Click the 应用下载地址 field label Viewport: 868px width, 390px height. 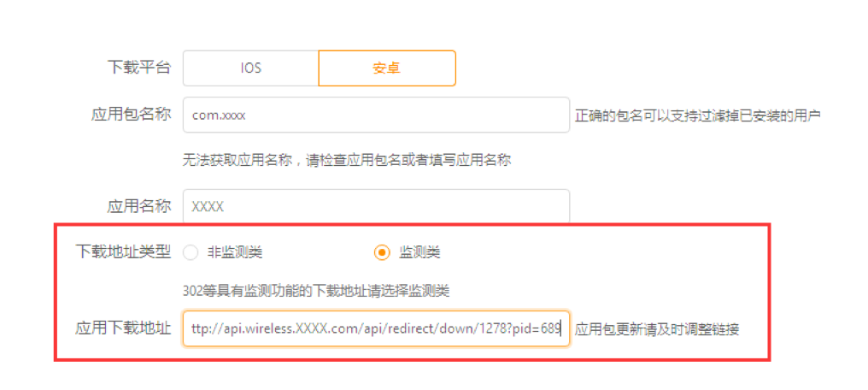123,328
